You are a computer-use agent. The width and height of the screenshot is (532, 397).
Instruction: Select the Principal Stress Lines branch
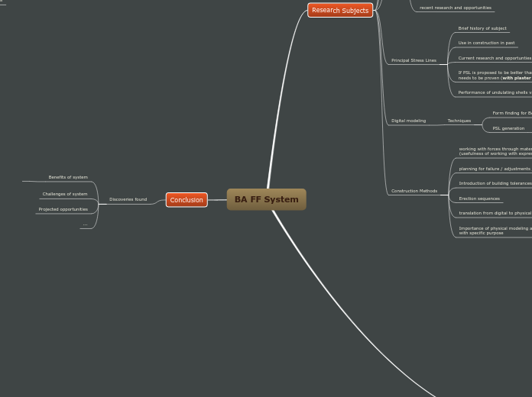414,60
